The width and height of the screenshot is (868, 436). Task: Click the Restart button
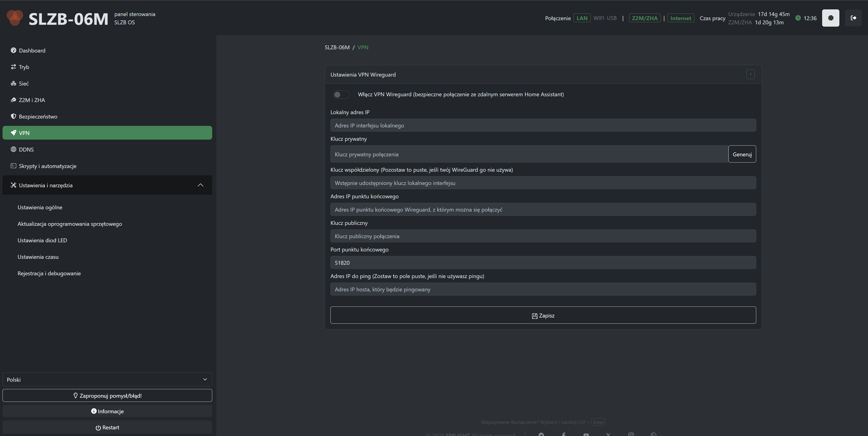pos(107,427)
